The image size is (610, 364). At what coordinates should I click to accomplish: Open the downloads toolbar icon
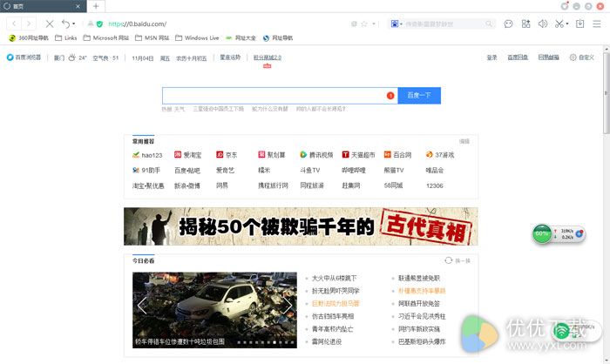click(579, 24)
